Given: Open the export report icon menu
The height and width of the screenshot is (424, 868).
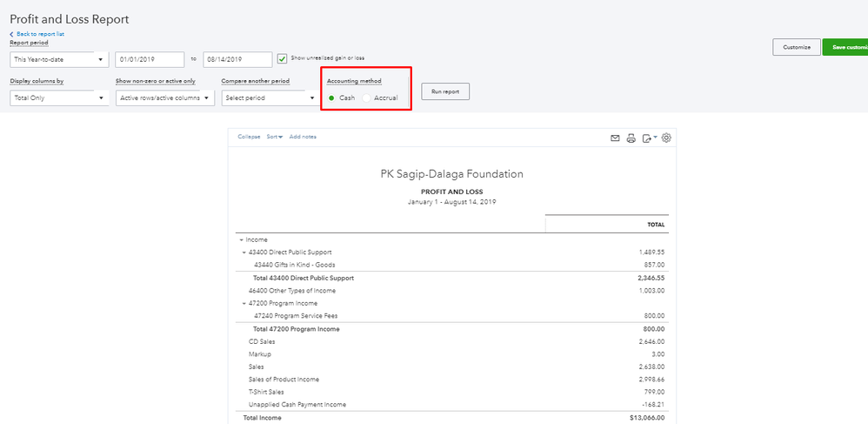Looking at the screenshot, I should click(648, 138).
